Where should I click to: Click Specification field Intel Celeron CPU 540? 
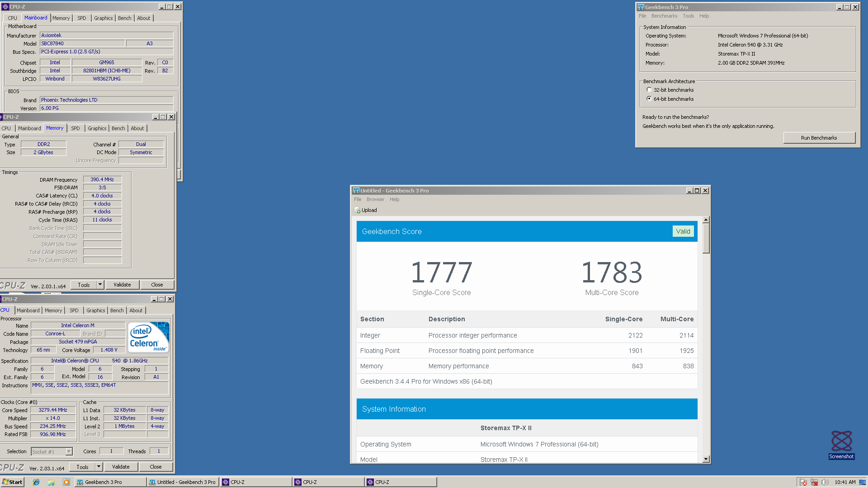[99, 361]
